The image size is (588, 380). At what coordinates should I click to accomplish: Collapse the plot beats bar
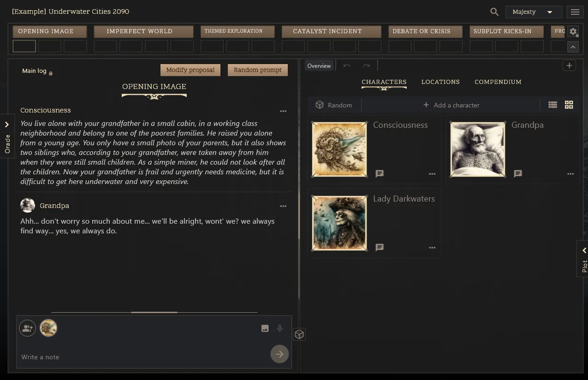click(x=573, y=47)
